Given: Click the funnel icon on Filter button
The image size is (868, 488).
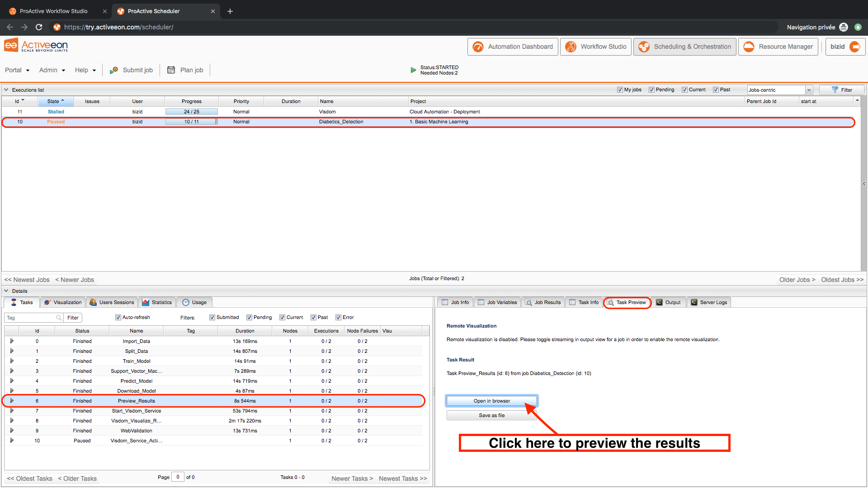Looking at the screenshot, I should click(835, 90).
